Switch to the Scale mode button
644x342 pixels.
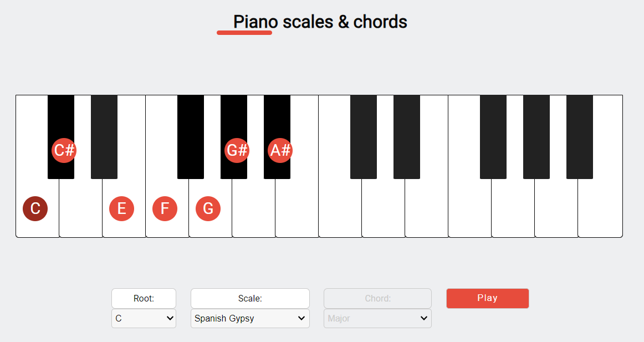[x=250, y=298]
